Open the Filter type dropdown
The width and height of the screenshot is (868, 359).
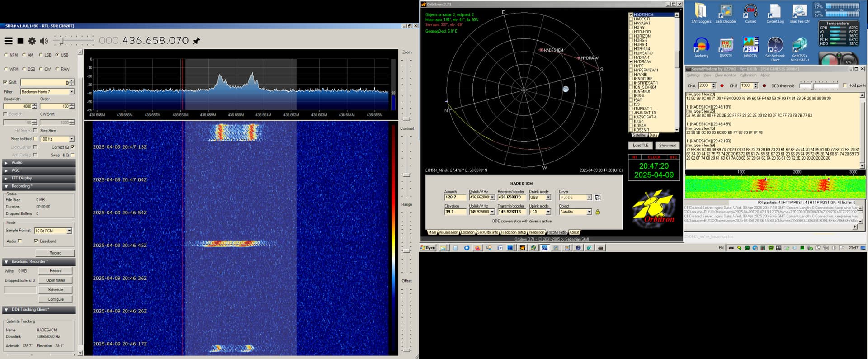[71, 92]
